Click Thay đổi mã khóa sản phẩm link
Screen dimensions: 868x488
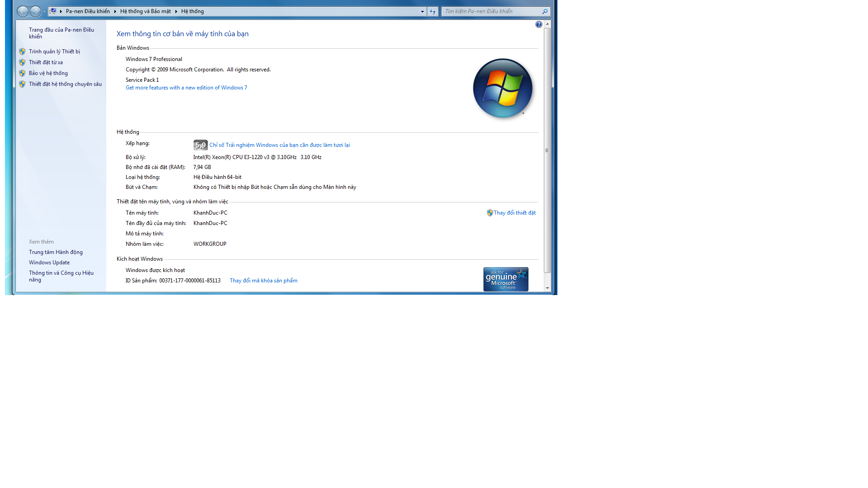[264, 280]
